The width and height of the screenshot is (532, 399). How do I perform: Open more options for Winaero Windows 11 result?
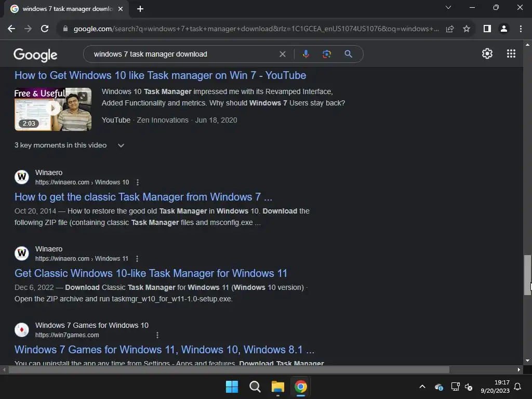[x=137, y=259]
